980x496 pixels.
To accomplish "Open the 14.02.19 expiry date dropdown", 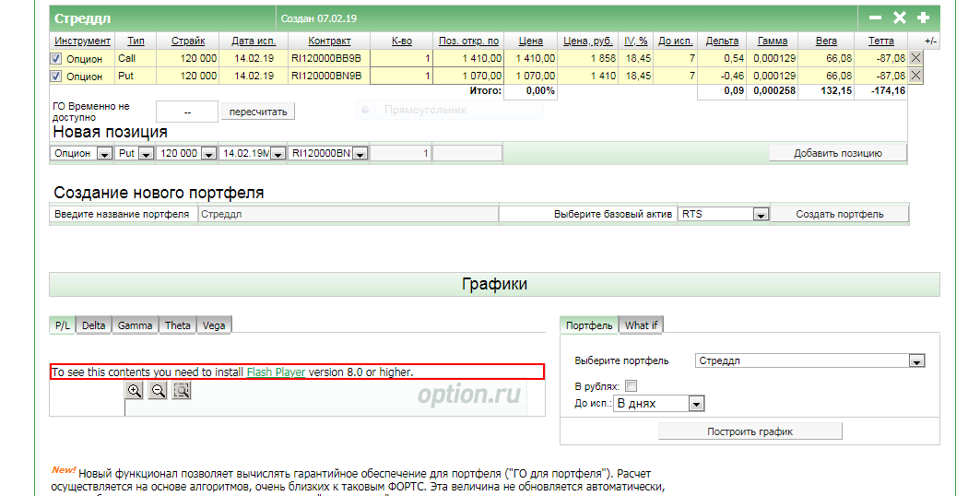I will (x=278, y=154).
